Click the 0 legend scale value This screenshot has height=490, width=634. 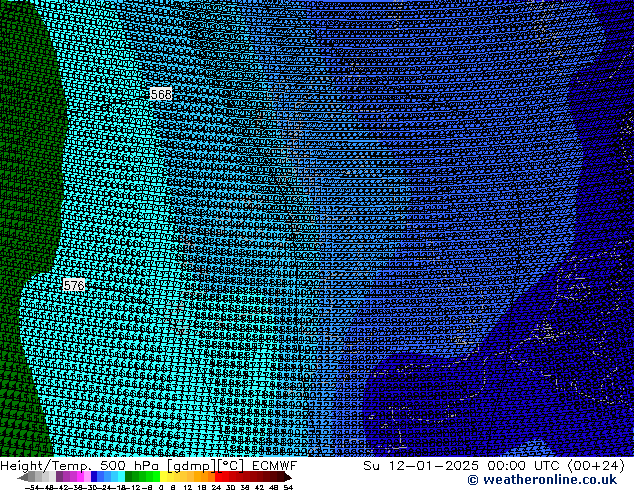tap(161, 488)
